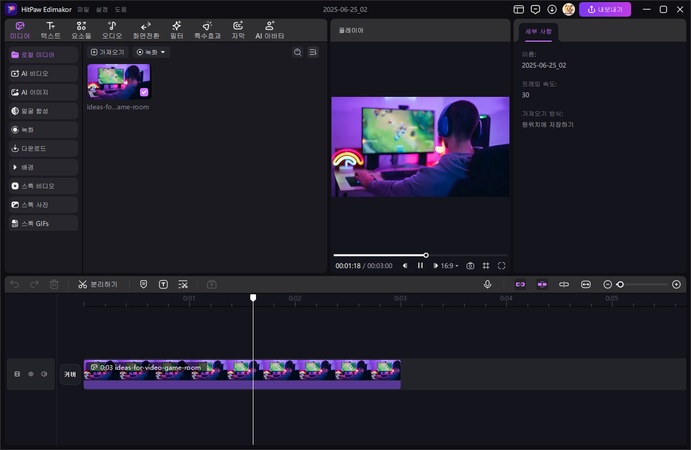Click the microphone voiceover icon in timeline
Screen dimensions: 691x450
tap(487, 284)
